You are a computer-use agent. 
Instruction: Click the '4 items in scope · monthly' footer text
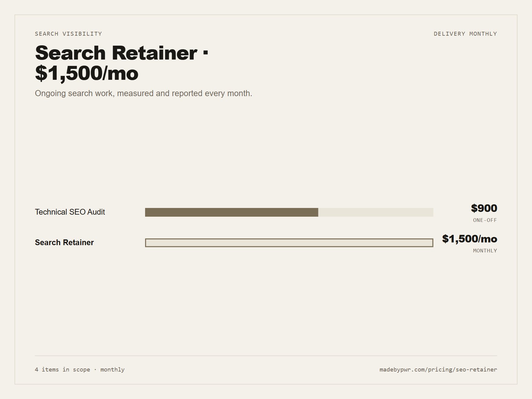click(x=80, y=369)
